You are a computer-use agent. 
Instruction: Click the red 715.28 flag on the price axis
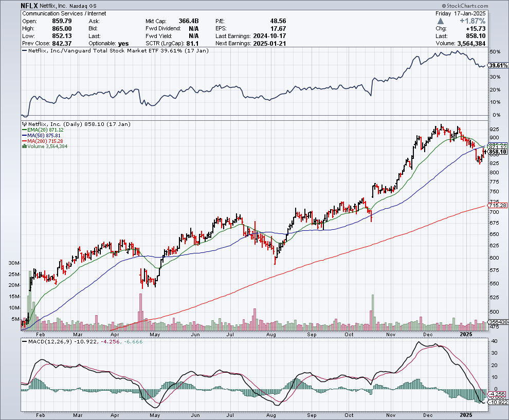(498, 206)
